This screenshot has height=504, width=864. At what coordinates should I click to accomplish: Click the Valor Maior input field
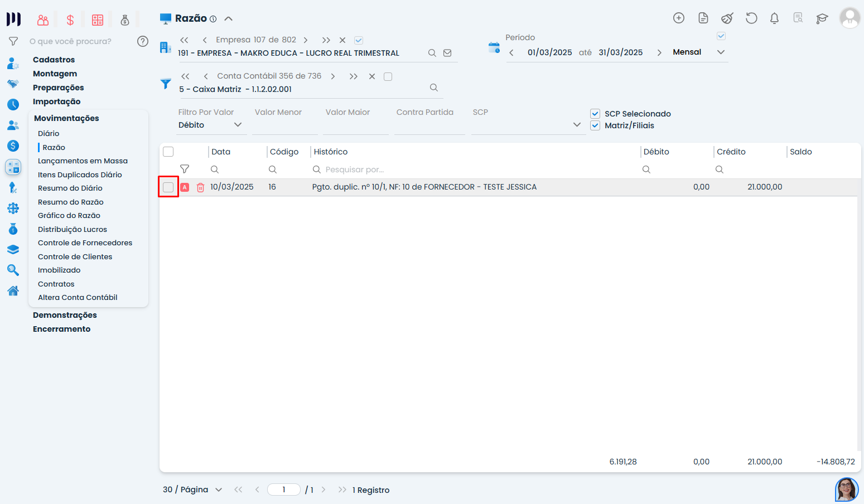click(x=356, y=125)
